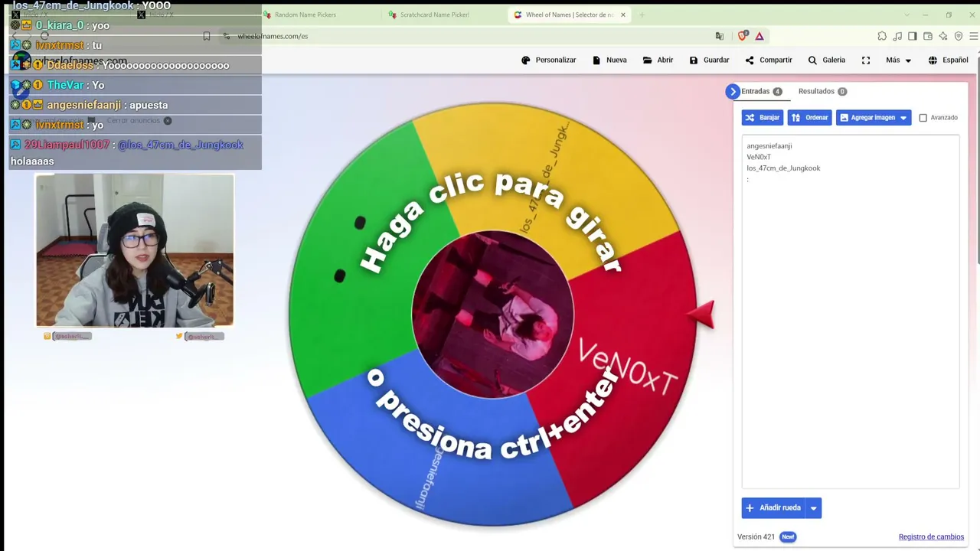The image size is (980, 551).
Task: Bookmark this page with the bookmark icon
Action: [x=207, y=36]
